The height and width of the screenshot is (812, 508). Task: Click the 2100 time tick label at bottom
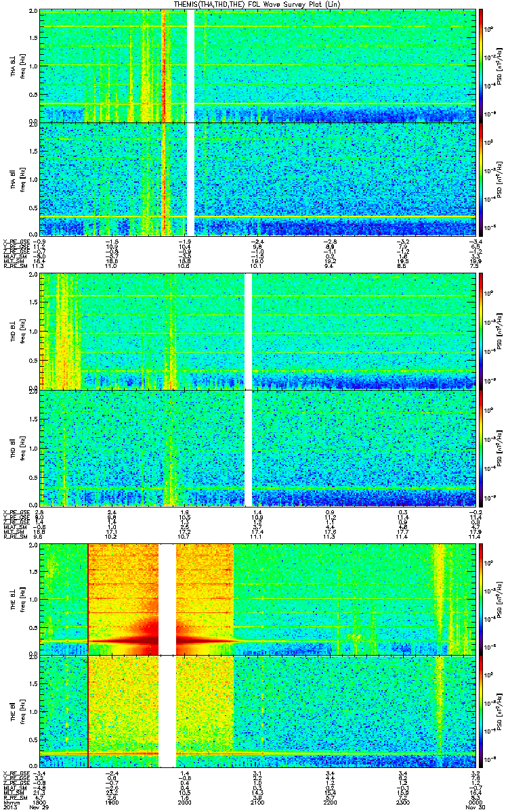point(257,802)
